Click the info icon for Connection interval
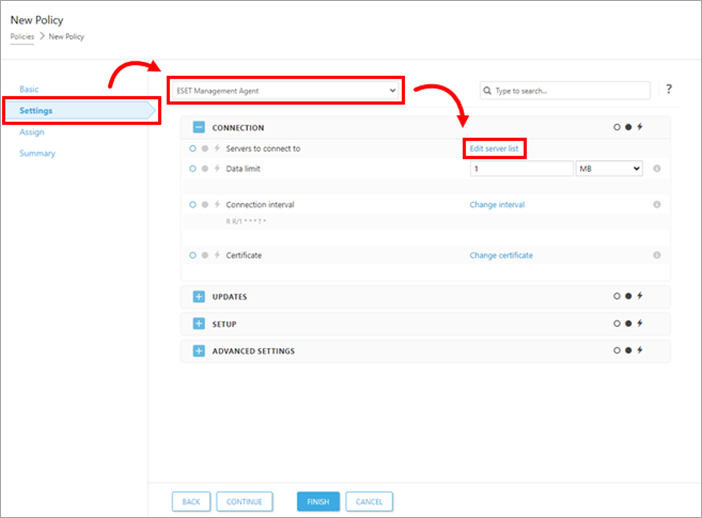 pyautogui.click(x=657, y=205)
